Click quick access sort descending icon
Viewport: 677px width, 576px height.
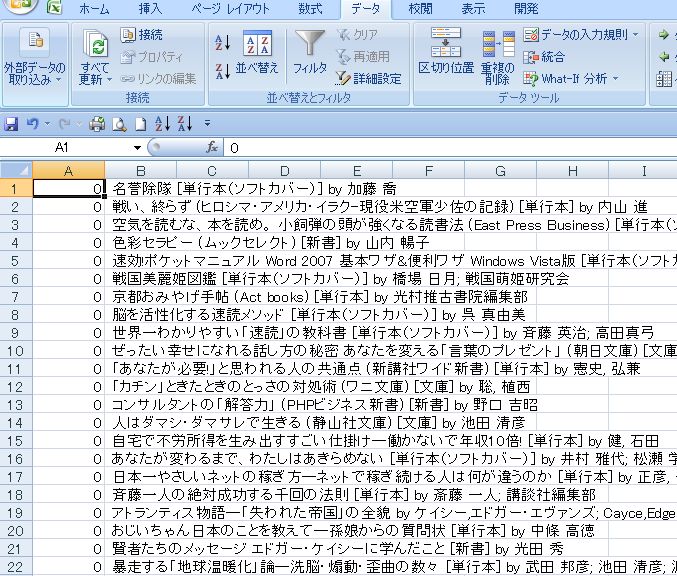pos(185,124)
